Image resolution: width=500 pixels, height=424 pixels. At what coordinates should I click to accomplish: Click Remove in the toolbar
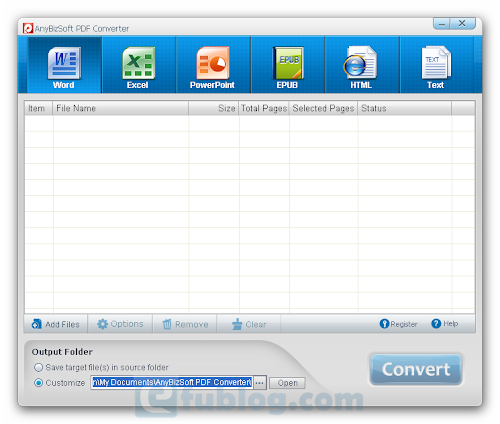(x=185, y=324)
